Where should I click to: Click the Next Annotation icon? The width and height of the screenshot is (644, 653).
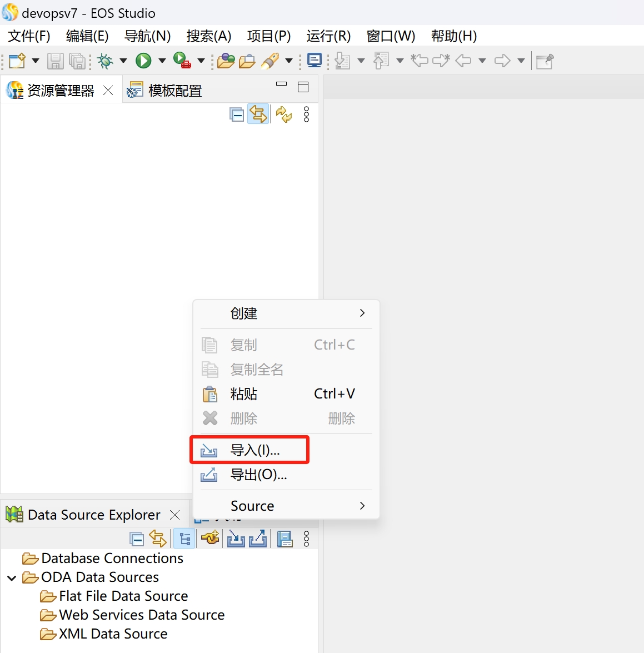tap(342, 61)
